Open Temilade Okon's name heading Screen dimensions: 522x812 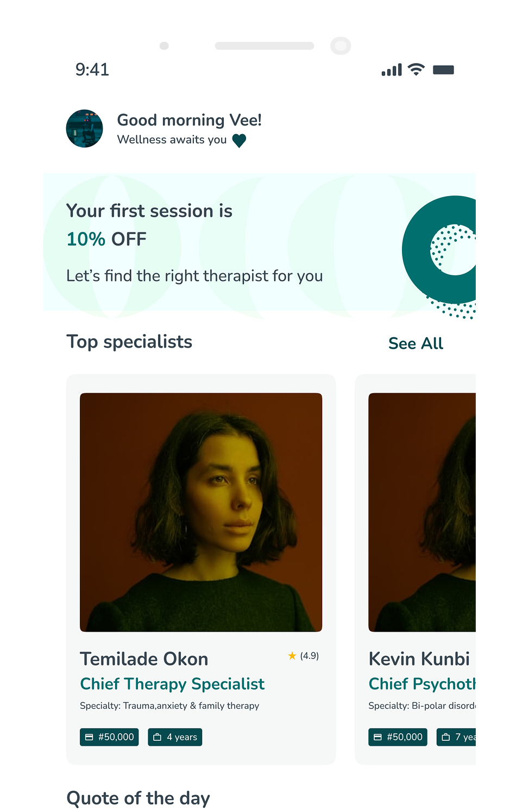pos(144,659)
